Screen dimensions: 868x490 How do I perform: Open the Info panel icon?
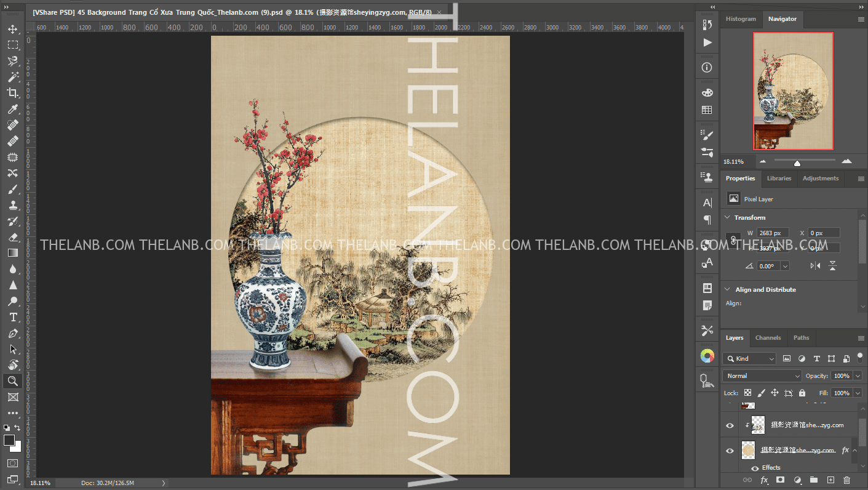click(x=707, y=68)
